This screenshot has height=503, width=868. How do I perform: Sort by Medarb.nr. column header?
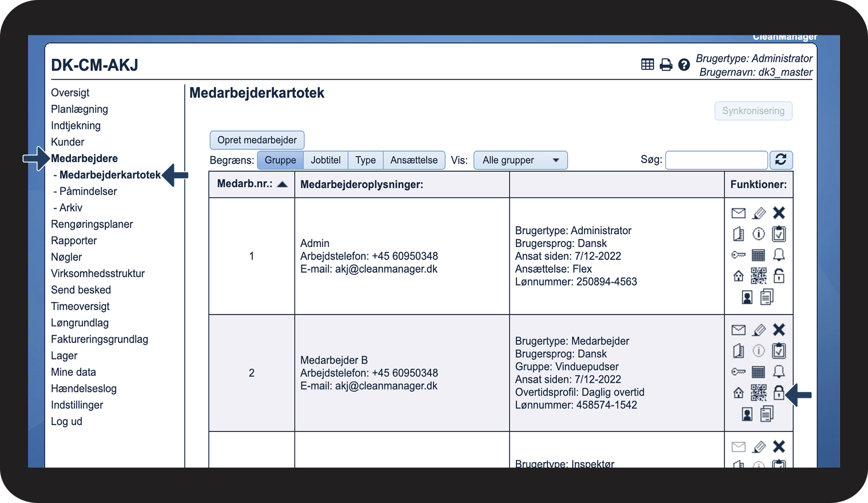pos(252,184)
